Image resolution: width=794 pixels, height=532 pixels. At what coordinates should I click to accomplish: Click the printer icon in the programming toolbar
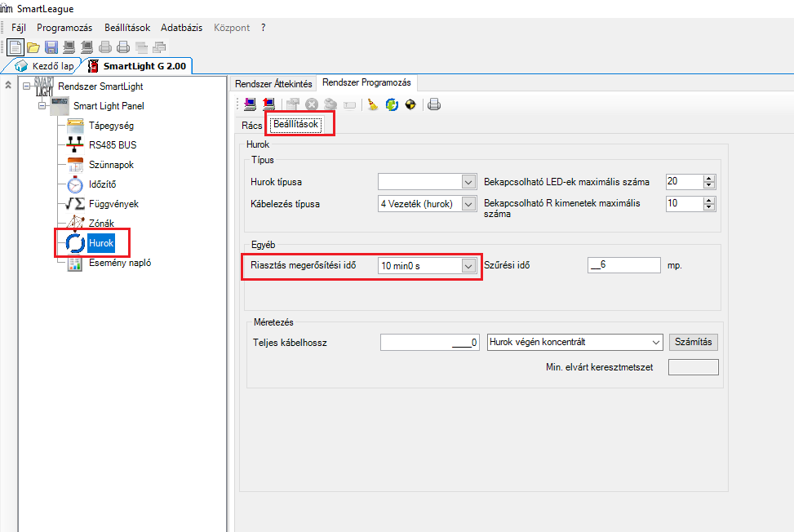[x=434, y=104]
